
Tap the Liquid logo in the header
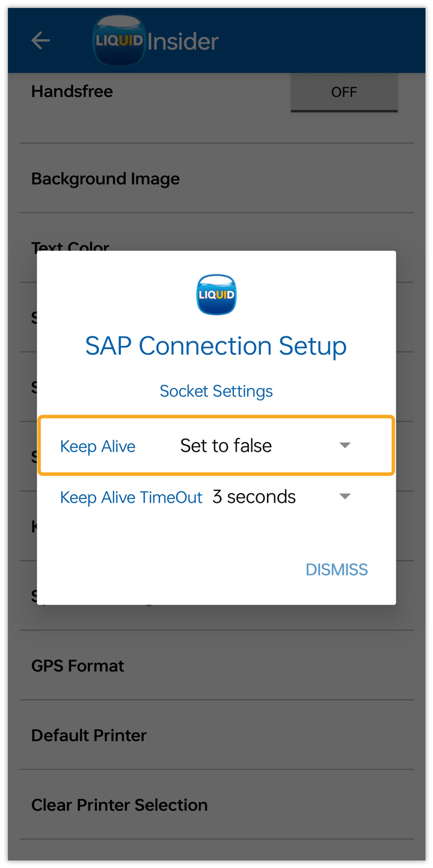[119, 40]
